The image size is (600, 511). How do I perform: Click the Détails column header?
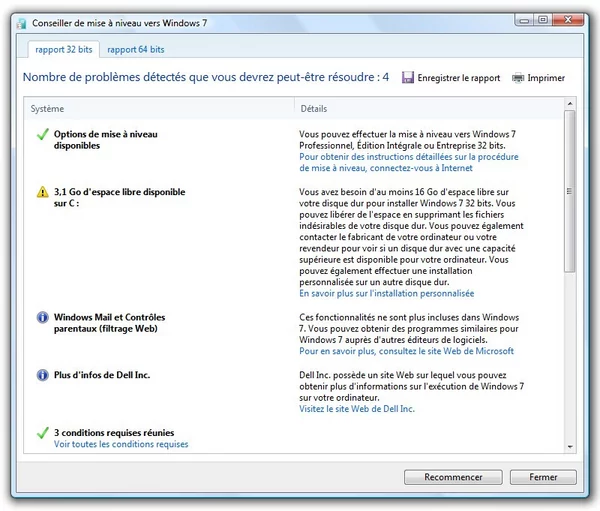click(429, 109)
